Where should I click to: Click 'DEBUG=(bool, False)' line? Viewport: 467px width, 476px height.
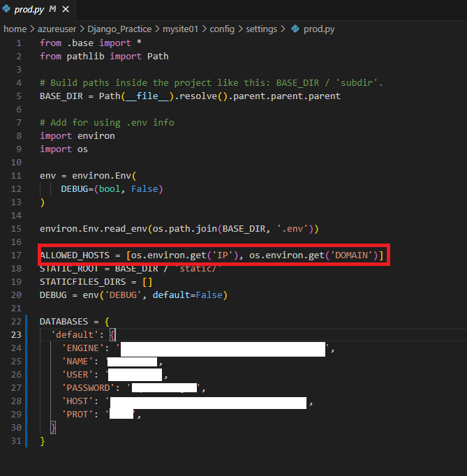(x=112, y=189)
